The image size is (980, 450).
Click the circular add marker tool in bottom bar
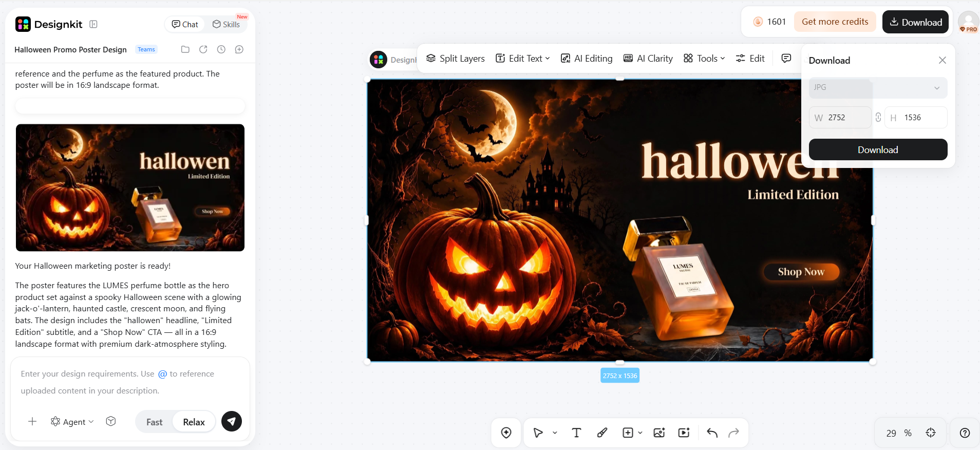pos(506,433)
